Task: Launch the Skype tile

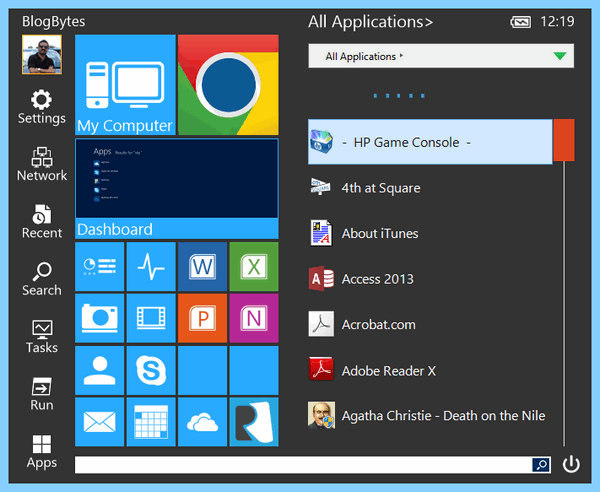Action: 151,370
